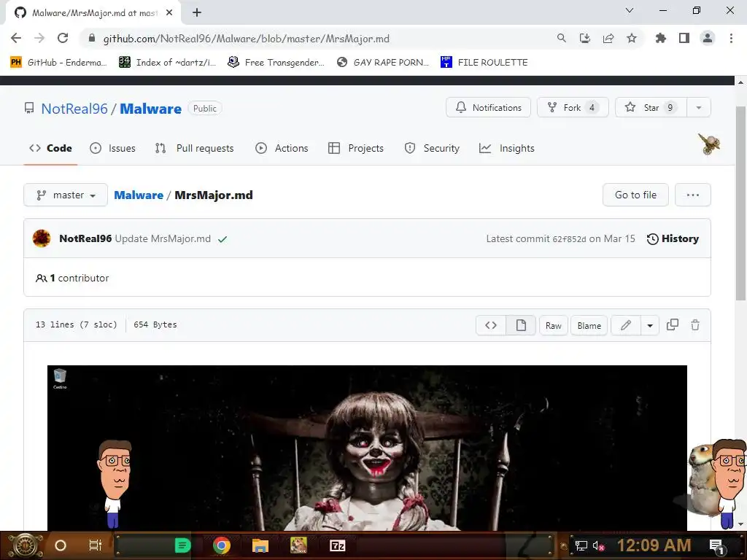Viewport: 747px width, 560px height.
Task: Open the Raw file view
Action: click(553, 325)
